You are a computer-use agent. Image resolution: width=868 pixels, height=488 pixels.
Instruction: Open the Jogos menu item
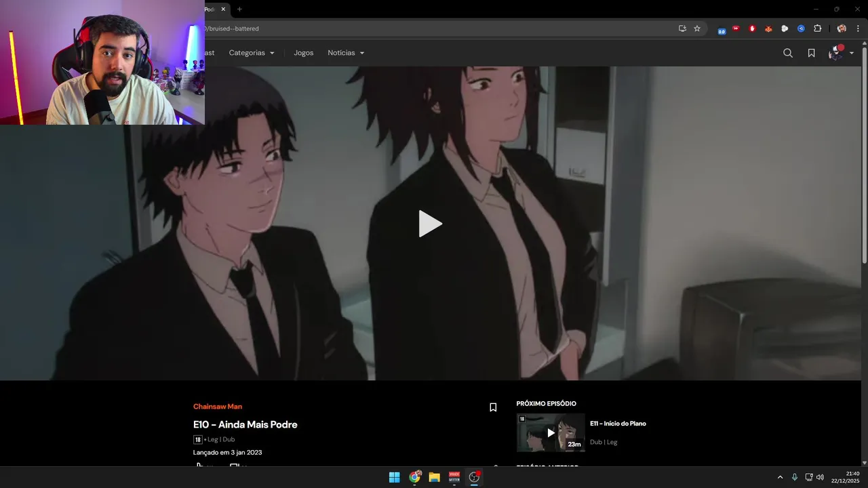[303, 53]
